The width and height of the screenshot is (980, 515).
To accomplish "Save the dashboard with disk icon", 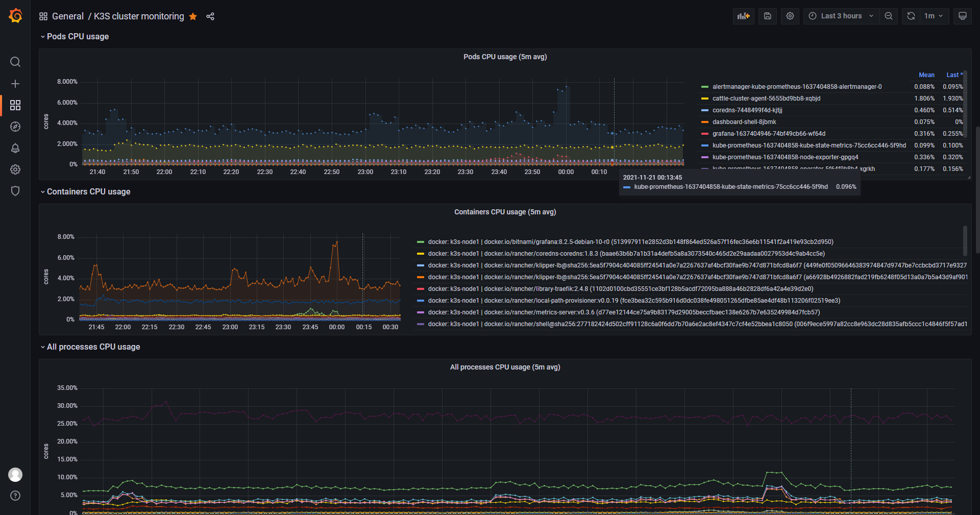I will pos(768,16).
